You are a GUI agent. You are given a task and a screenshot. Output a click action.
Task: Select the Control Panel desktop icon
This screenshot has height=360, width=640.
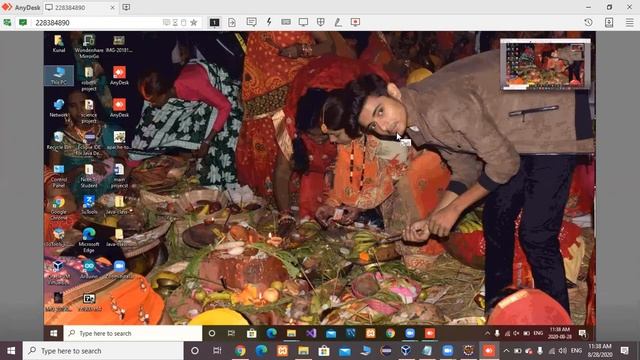pos(59,176)
